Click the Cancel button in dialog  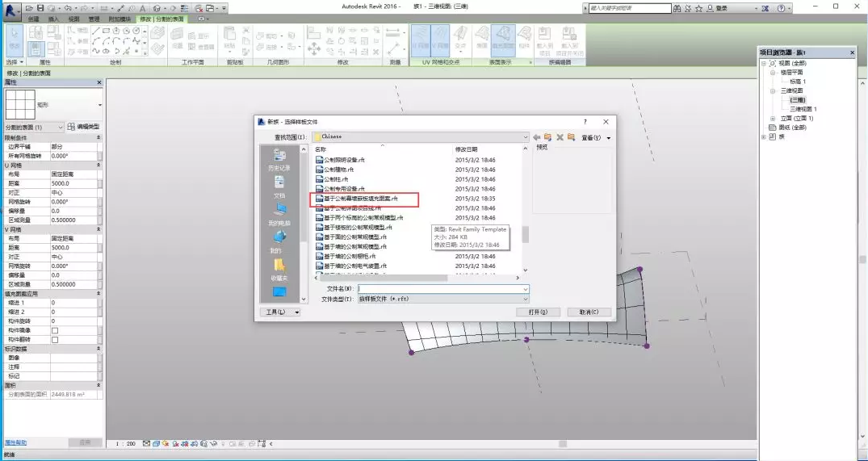[x=589, y=312]
